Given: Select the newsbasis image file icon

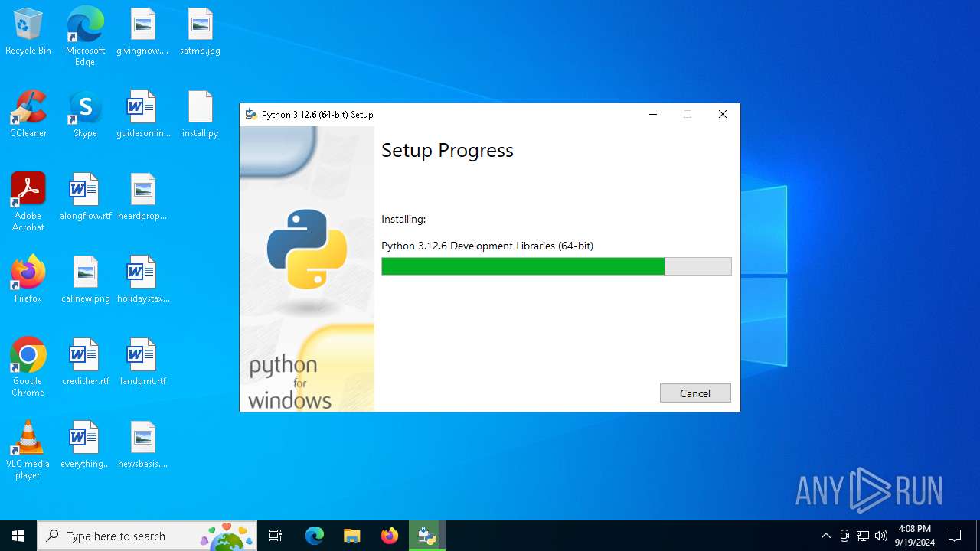Looking at the screenshot, I should [142, 445].
